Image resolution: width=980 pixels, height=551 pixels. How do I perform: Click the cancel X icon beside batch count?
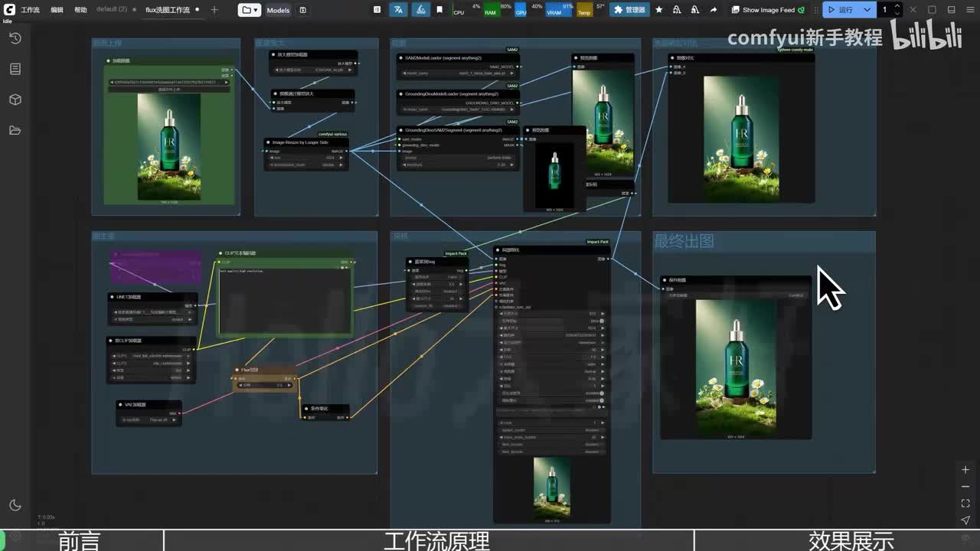click(x=912, y=10)
